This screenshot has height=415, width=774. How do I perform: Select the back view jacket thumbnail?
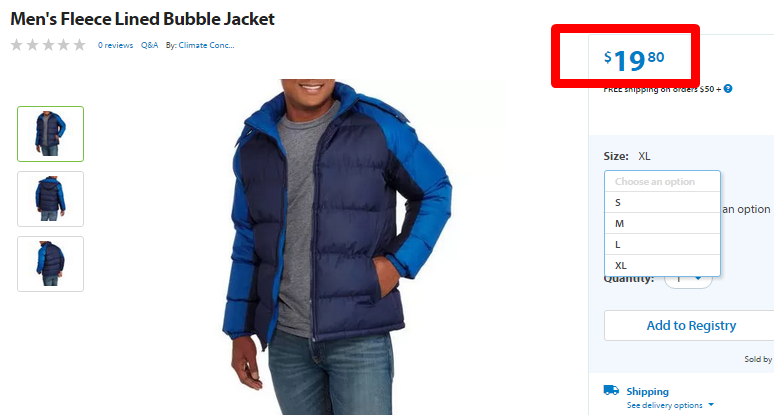[50, 264]
